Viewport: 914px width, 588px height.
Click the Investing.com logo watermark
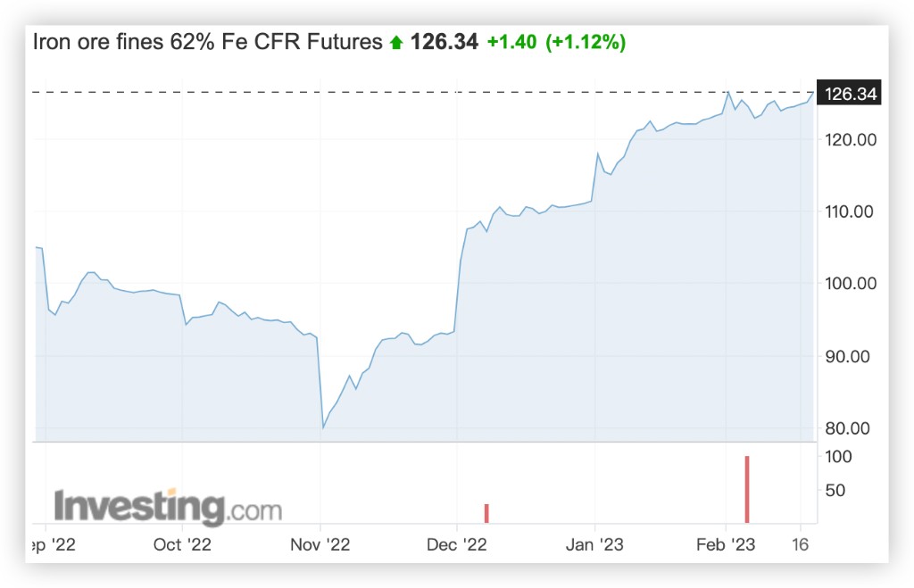168,507
